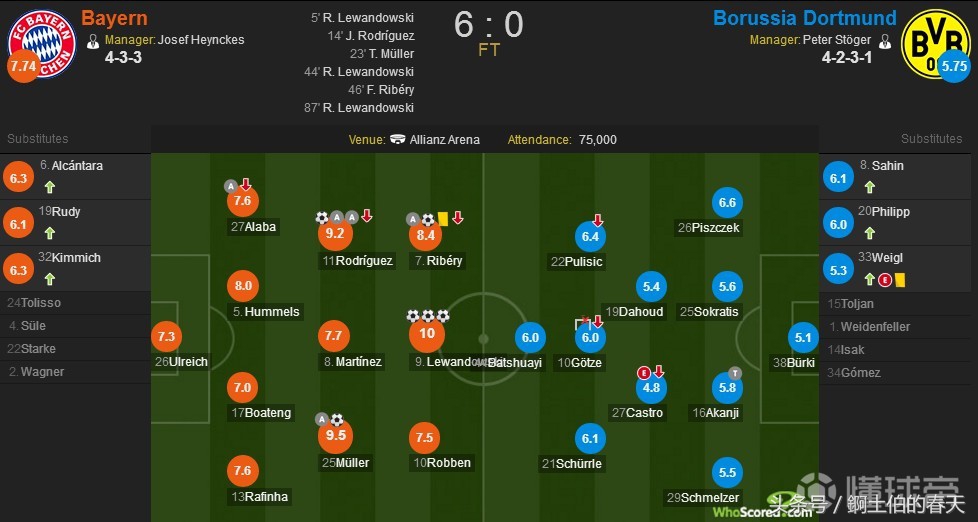Image resolution: width=978 pixels, height=522 pixels.
Task: Click unused substitute Tolisso in the list
Action: pos(40,302)
